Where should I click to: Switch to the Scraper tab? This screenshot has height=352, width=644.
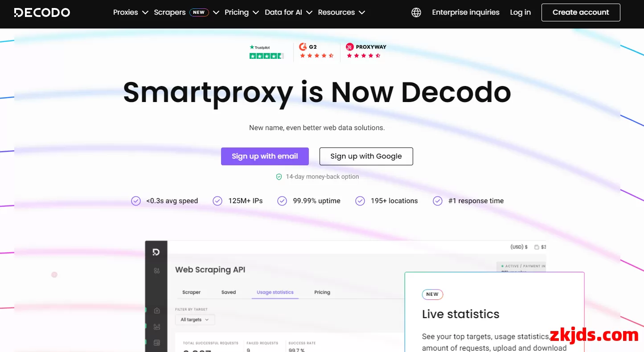192,292
